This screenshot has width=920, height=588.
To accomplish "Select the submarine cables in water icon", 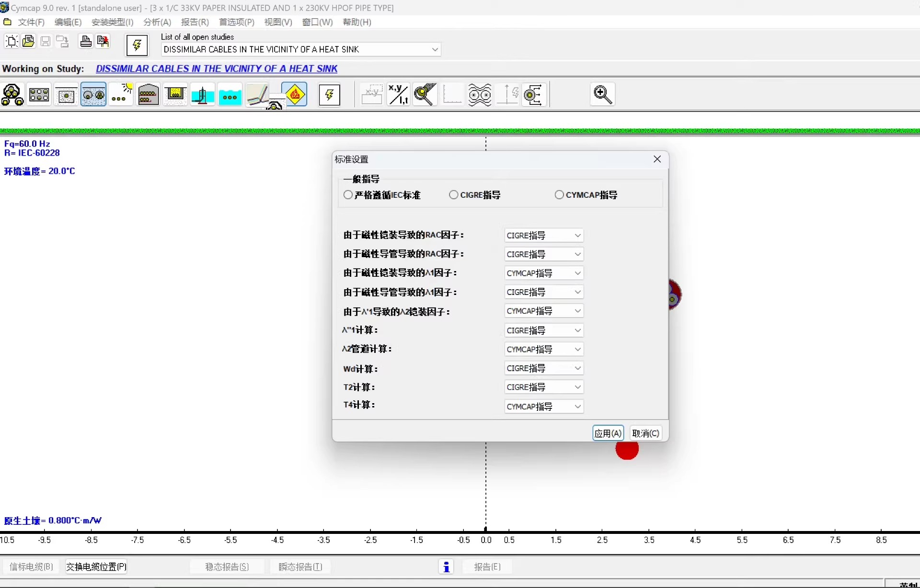I will tap(230, 95).
